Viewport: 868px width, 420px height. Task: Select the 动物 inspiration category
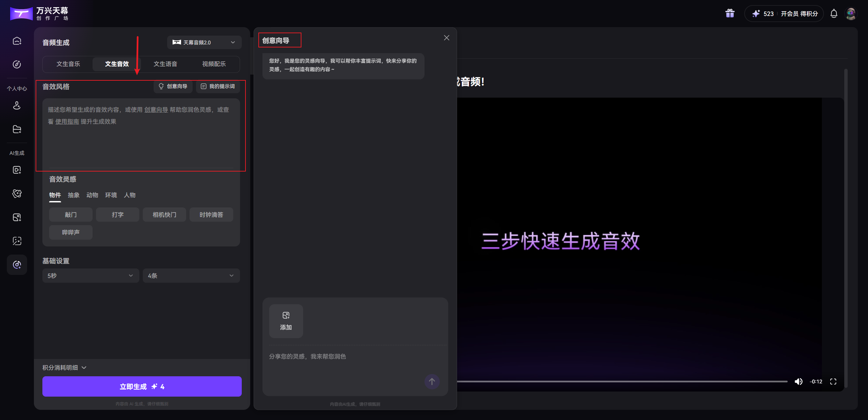92,195
